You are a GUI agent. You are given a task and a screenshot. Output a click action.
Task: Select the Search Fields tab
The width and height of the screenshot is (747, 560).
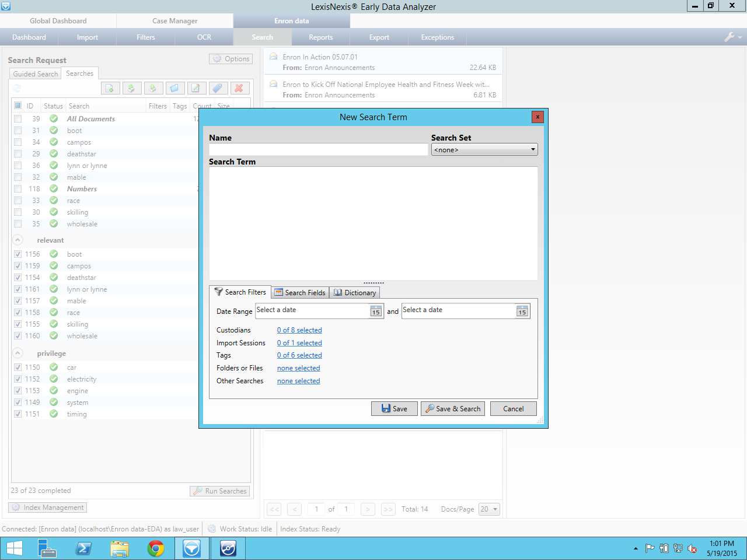pos(300,293)
